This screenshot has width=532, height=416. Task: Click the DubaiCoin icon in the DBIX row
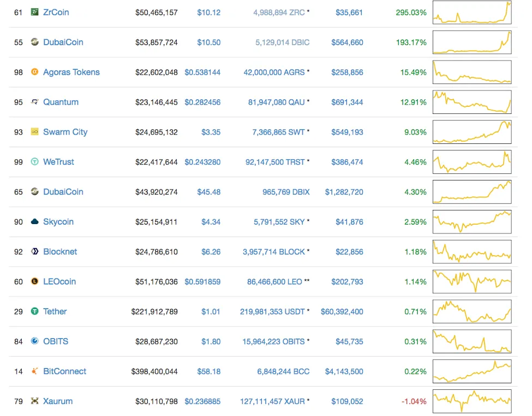point(34,191)
